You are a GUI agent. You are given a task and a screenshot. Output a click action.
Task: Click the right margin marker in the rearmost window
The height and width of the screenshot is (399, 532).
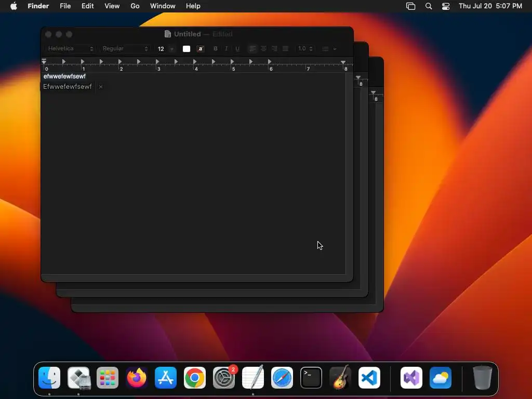pos(373,92)
